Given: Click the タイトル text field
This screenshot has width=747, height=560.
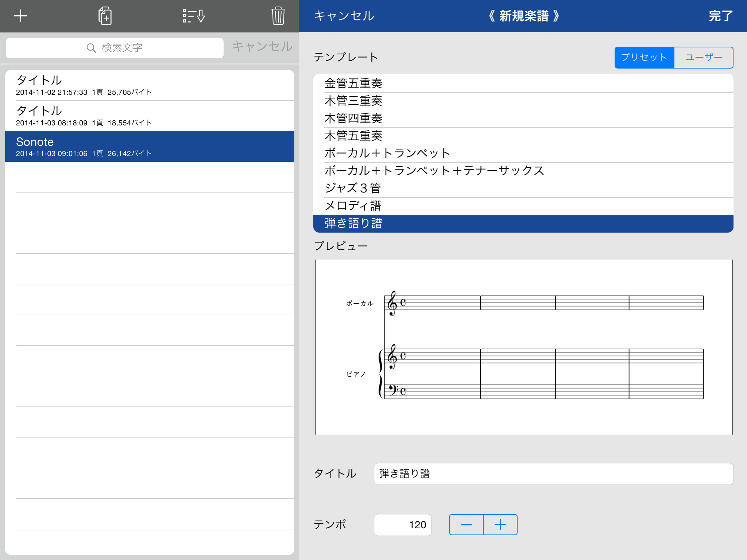Looking at the screenshot, I should point(553,474).
